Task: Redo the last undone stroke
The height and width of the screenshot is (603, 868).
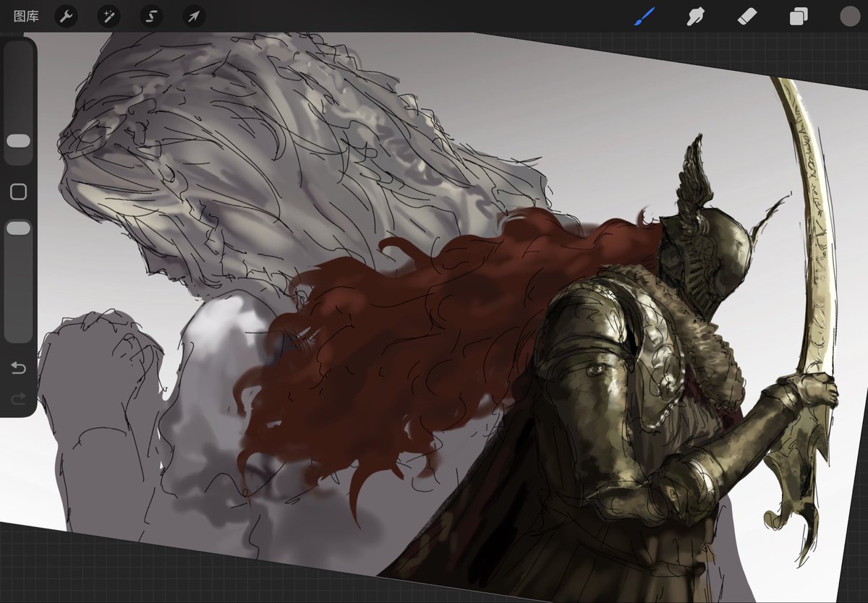Action: (x=18, y=398)
